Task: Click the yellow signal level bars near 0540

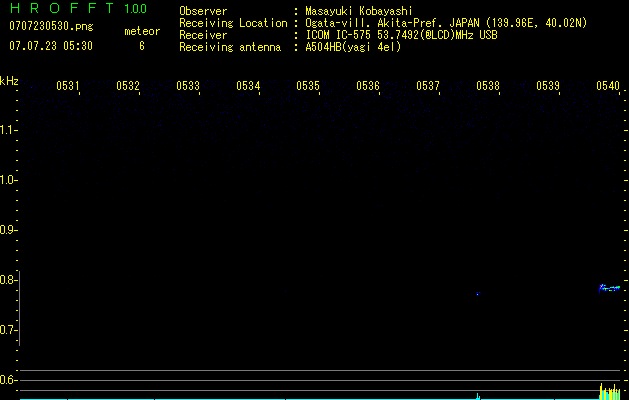Action: point(610,392)
